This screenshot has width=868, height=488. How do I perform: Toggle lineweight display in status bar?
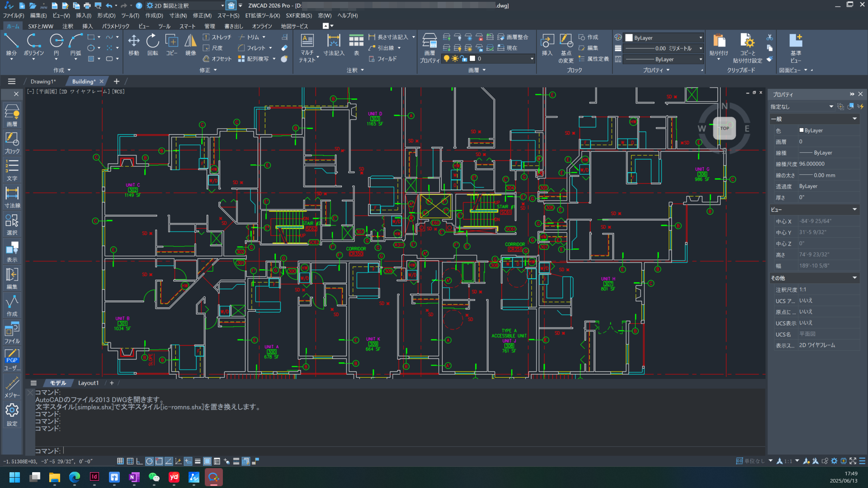pos(198,461)
